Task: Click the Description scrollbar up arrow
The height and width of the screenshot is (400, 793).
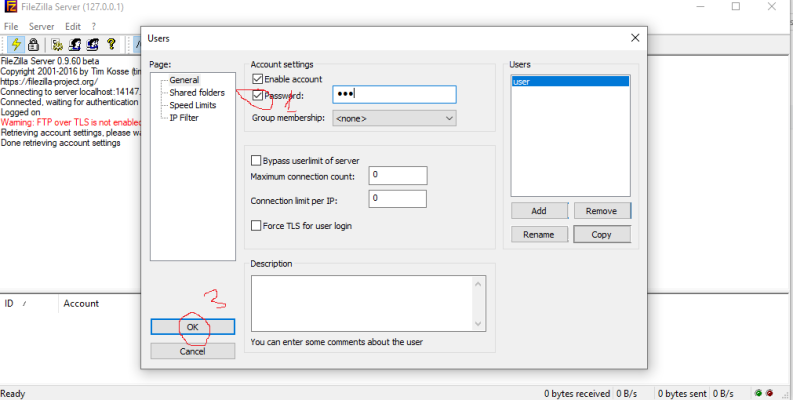Action: (478, 284)
